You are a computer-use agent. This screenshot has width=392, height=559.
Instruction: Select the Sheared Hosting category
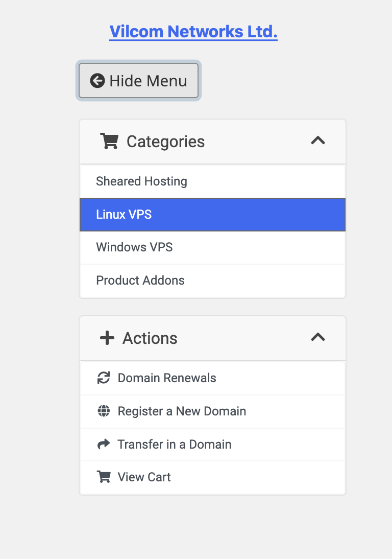tap(212, 181)
